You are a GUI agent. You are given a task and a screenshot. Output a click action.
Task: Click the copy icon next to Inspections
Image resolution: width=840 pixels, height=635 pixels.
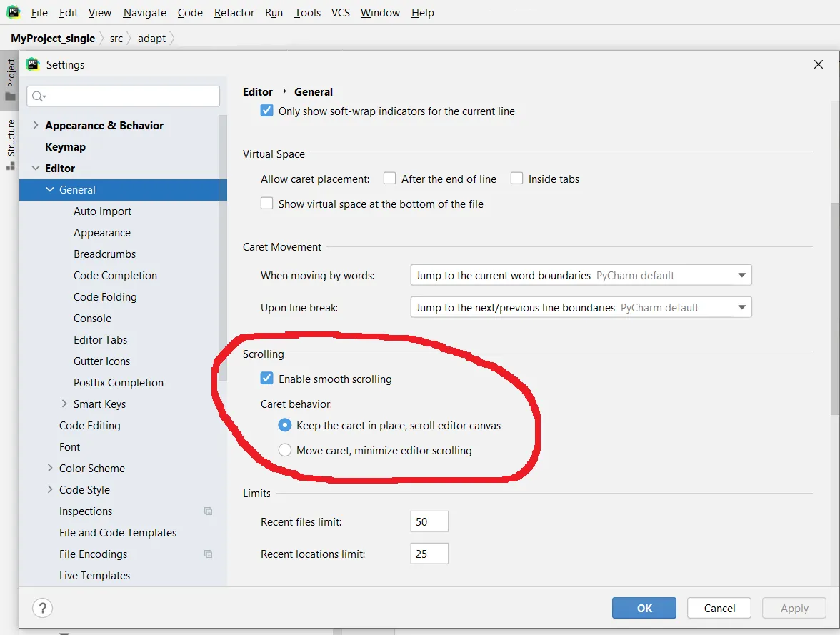click(209, 511)
